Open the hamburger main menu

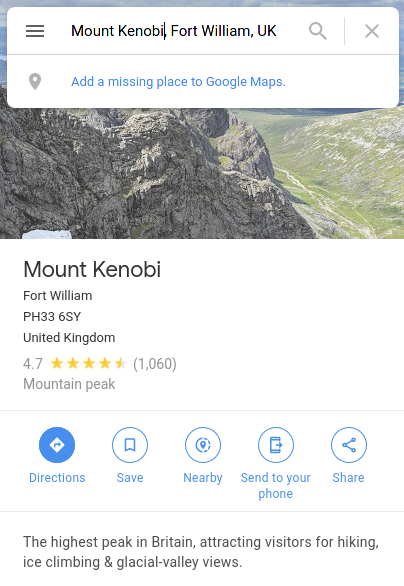[35, 31]
